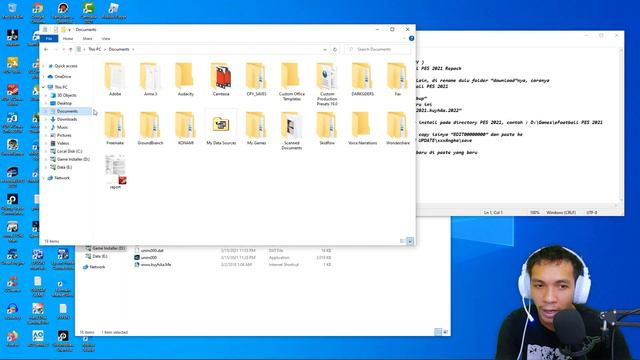Viewport: 640px width, 360px height.
Task: Open address bar history dropdown
Action: (325, 49)
